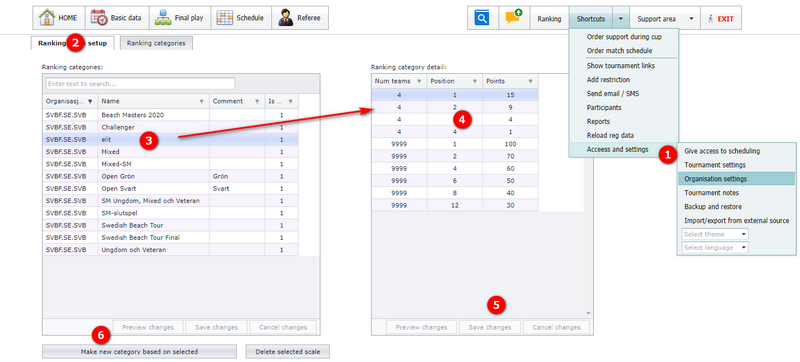
Task: Filter the Points column funnel icon
Action: click(531, 81)
